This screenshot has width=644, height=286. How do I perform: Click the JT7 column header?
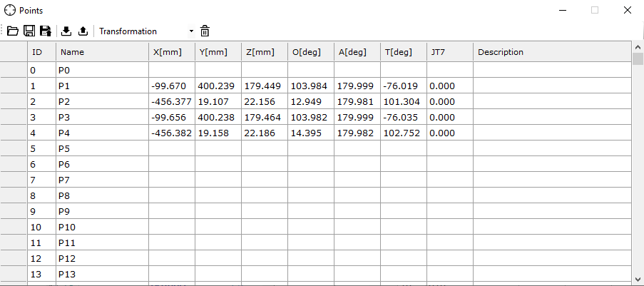(449, 52)
